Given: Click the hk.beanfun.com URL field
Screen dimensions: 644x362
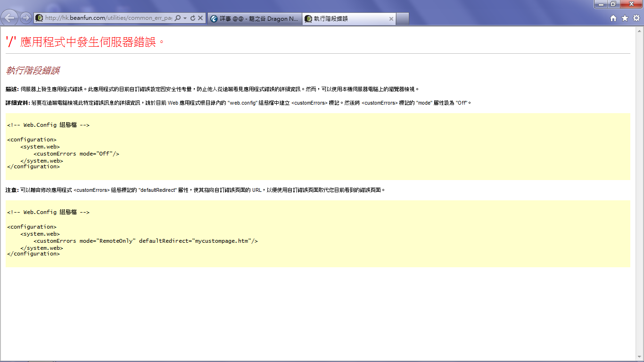Looking at the screenshot, I should pyautogui.click(x=108, y=18).
